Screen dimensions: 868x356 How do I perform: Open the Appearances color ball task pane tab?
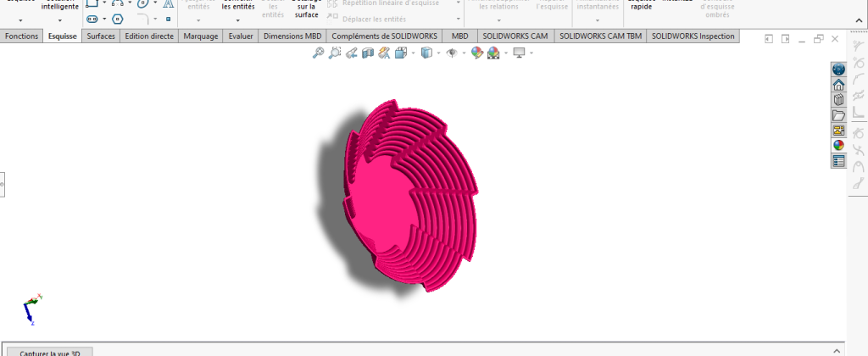tap(838, 146)
